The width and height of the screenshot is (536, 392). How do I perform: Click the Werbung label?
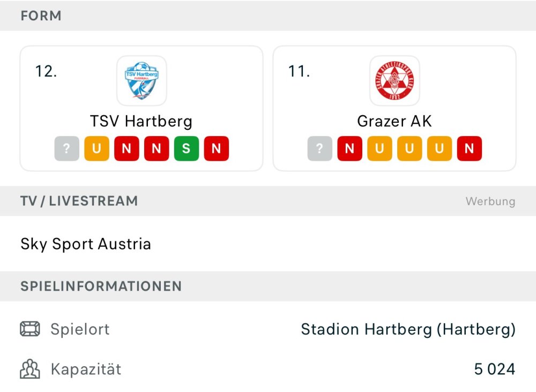pos(490,202)
